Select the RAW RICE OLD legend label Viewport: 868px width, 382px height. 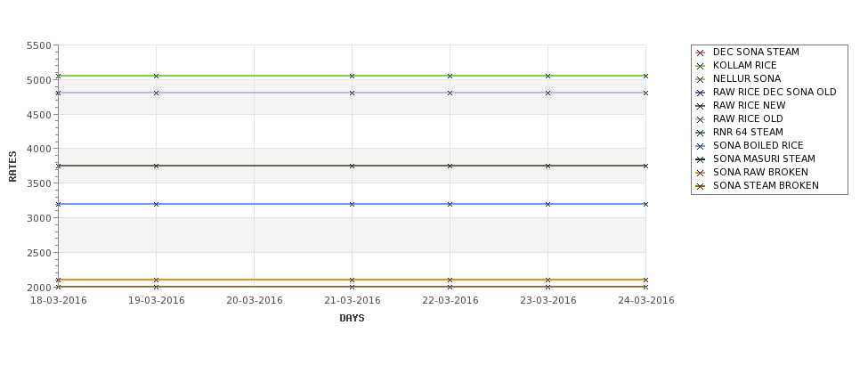click(x=748, y=119)
